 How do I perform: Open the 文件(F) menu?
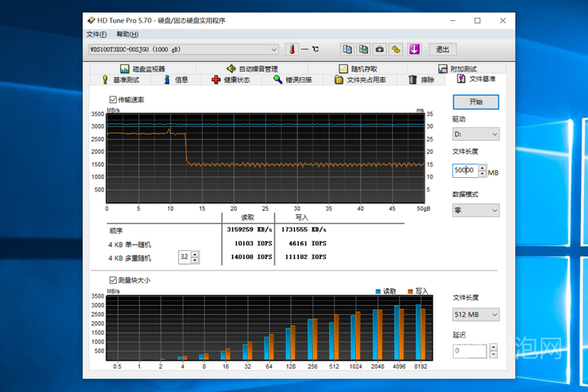point(97,35)
